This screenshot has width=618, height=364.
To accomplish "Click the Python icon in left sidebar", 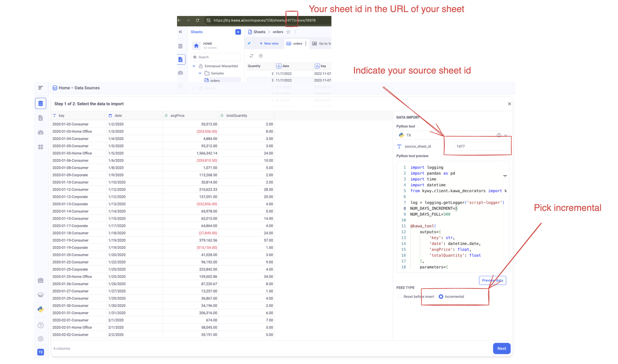I will pyautogui.click(x=41, y=309).
